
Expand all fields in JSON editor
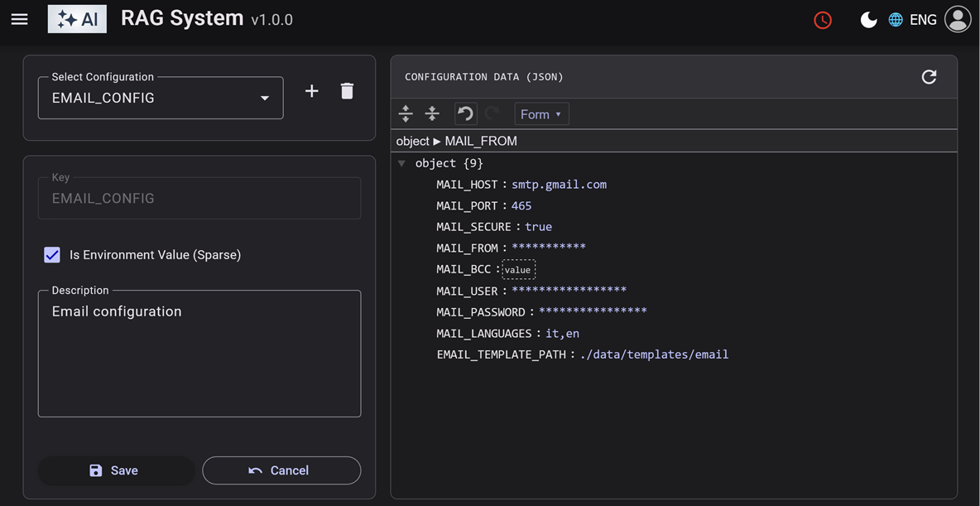pos(406,114)
